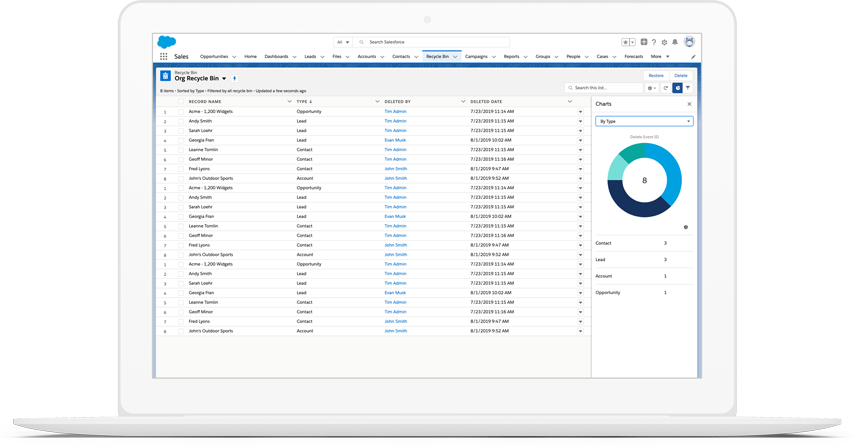Check the topmost Acme - 1,200 Widgets row
Image resolution: width=857 pixels, height=447 pixels.
(181, 111)
